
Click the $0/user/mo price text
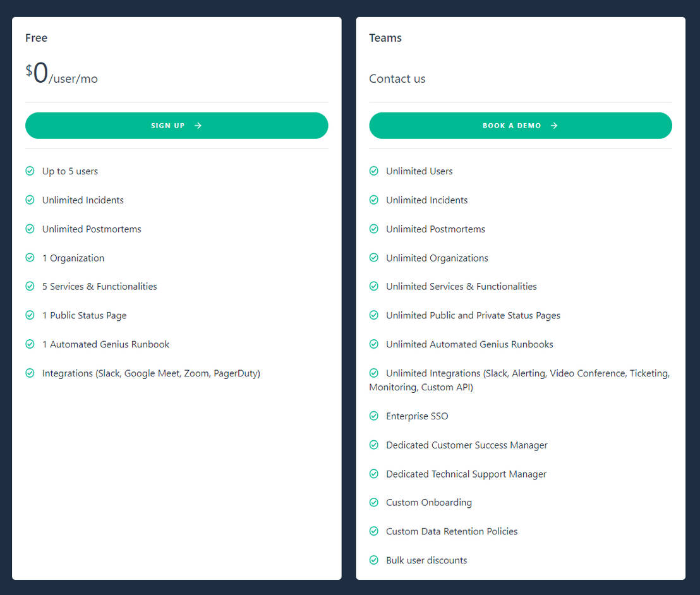pyautogui.click(x=62, y=73)
